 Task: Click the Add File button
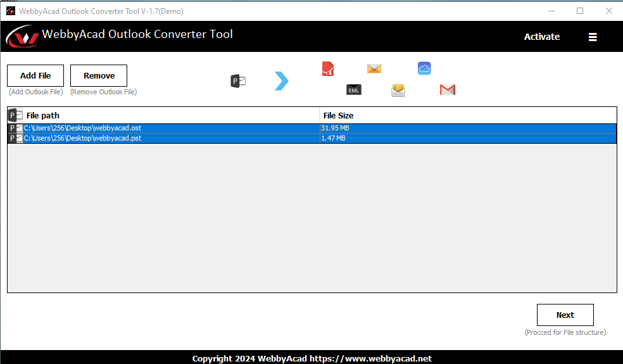tap(35, 75)
